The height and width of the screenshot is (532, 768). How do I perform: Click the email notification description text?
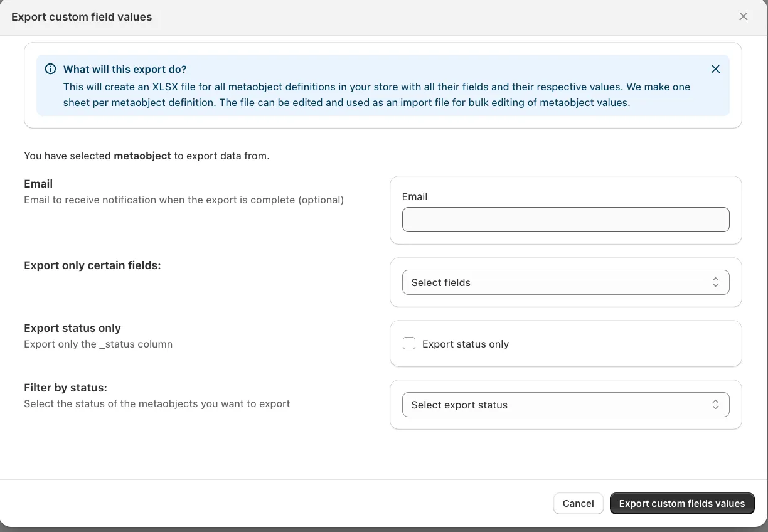click(184, 199)
